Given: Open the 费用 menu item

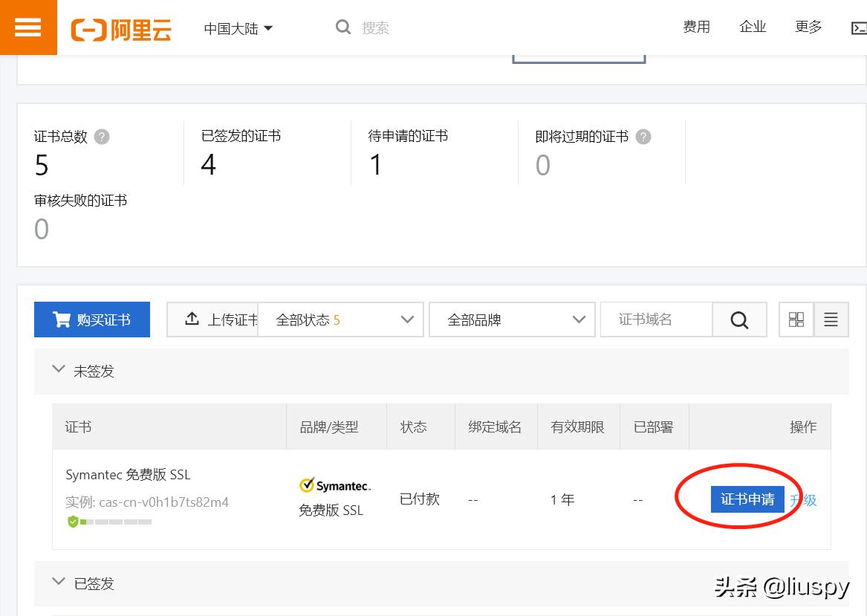Looking at the screenshot, I should coord(696,27).
